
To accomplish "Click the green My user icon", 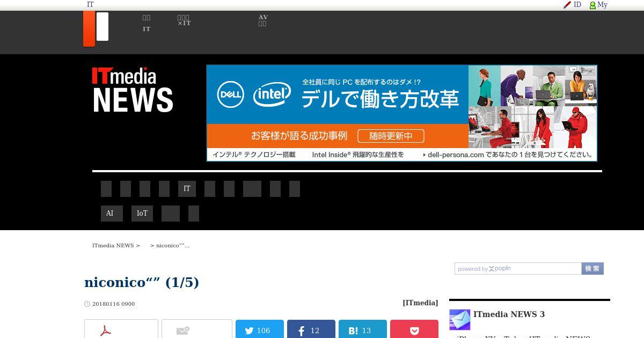I will click(592, 5).
